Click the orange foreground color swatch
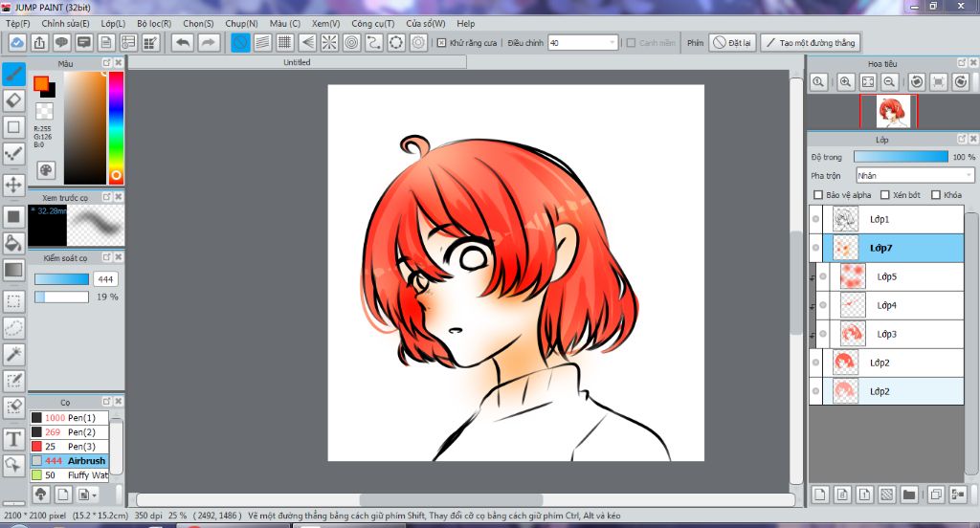980x528 pixels. [x=41, y=83]
